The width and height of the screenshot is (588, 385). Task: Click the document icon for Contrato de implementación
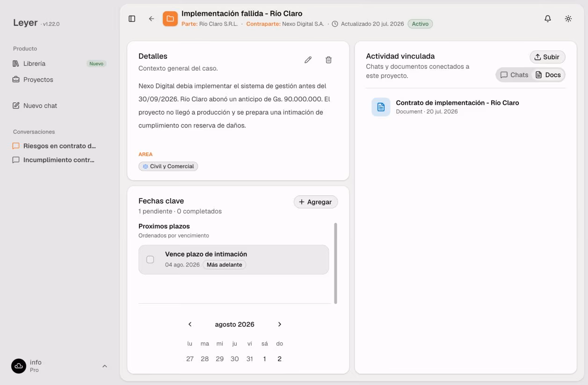381,107
